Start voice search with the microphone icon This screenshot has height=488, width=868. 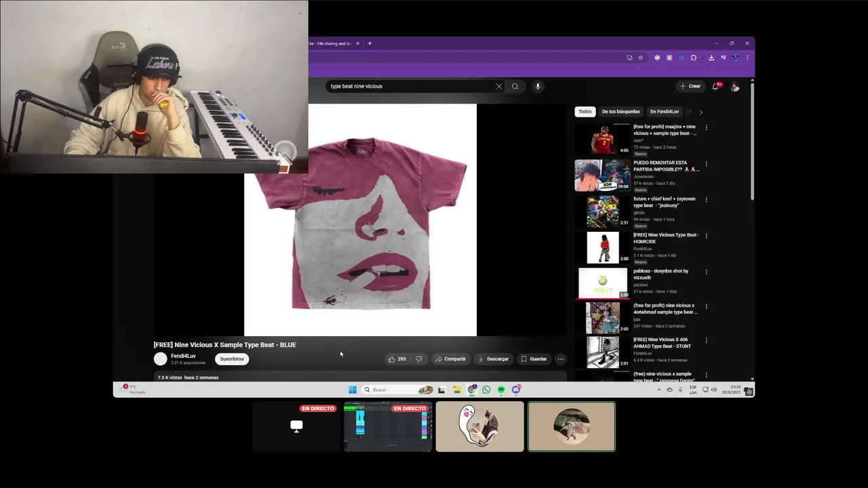pyautogui.click(x=538, y=86)
